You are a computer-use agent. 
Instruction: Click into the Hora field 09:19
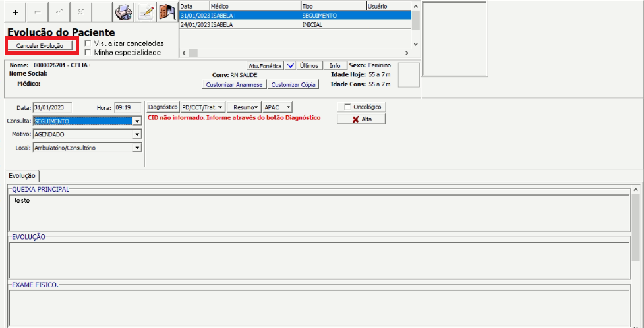coord(127,107)
